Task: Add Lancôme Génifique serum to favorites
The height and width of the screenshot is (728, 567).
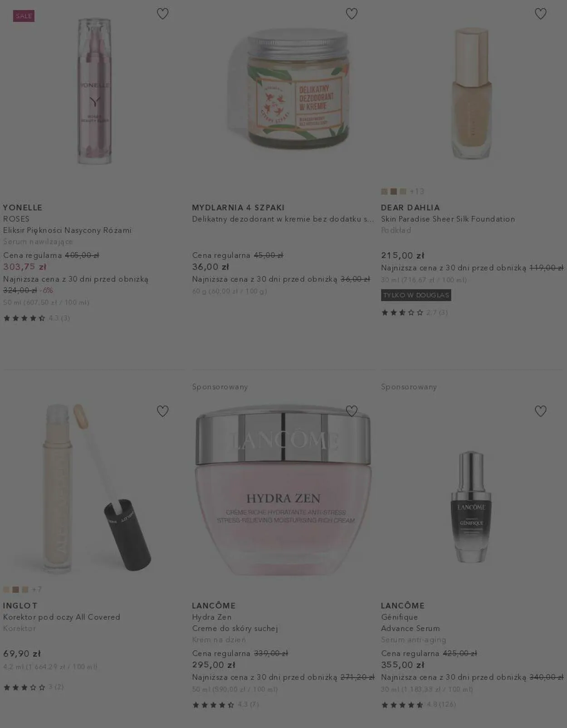Action: coord(540,411)
